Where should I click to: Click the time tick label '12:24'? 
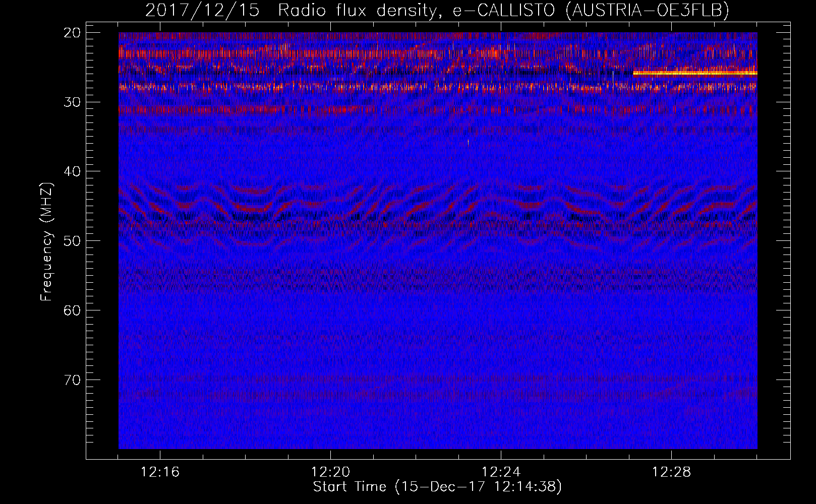tap(501, 472)
